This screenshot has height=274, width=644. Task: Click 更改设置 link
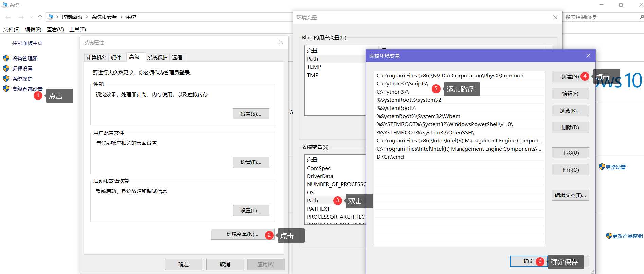click(615, 167)
